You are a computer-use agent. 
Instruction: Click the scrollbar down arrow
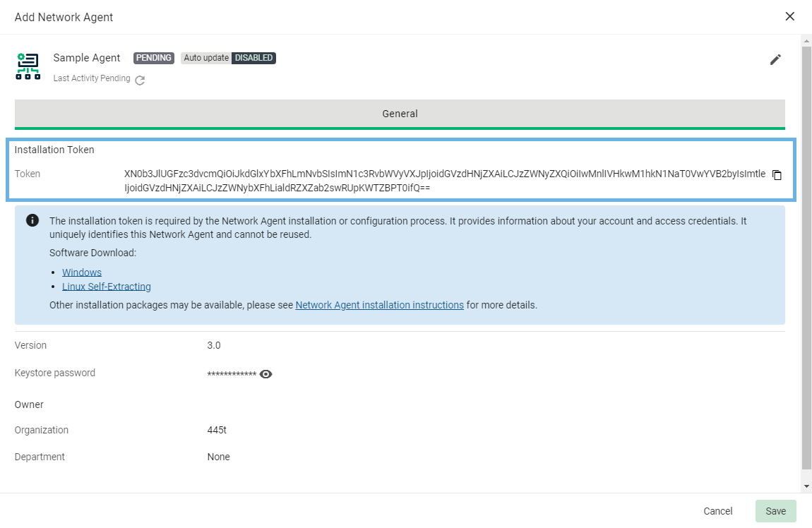coord(806,486)
